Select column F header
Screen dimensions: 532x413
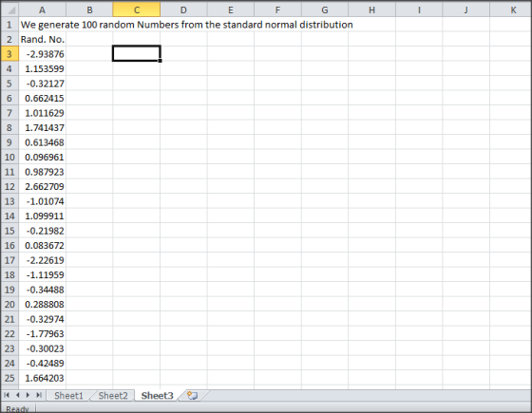coord(277,9)
